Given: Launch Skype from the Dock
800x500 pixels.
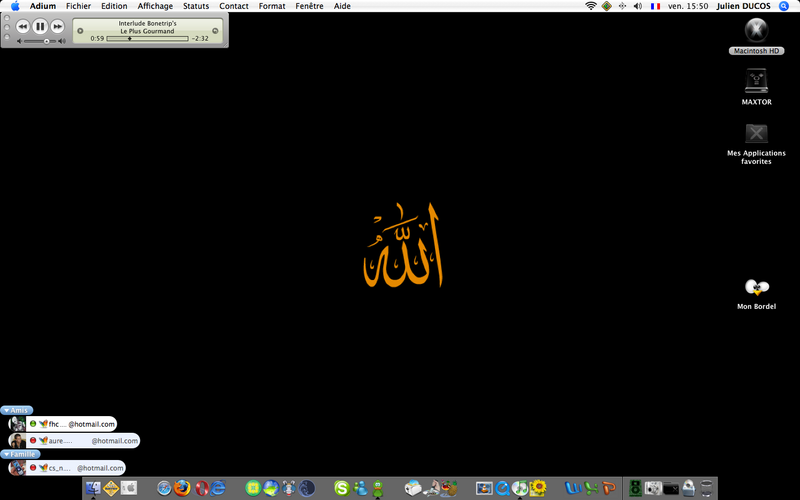Looking at the screenshot, I should coord(341,488).
